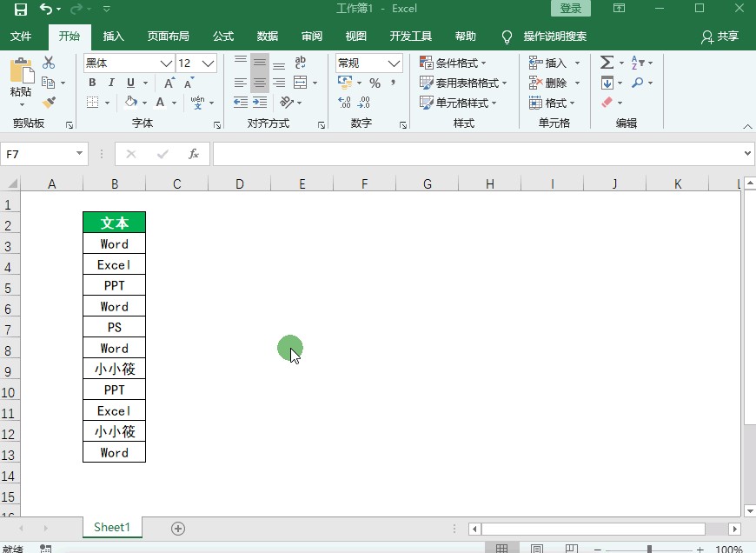Viewport: 756px width, 553px height.
Task: Click the Wrap Text icon
Action: tap(301, 63)
